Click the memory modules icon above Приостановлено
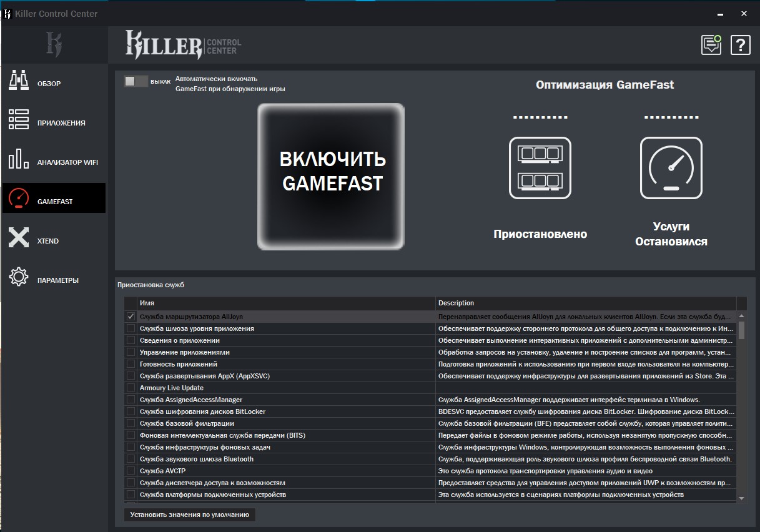The image size is (760, 532). [540, 168]
